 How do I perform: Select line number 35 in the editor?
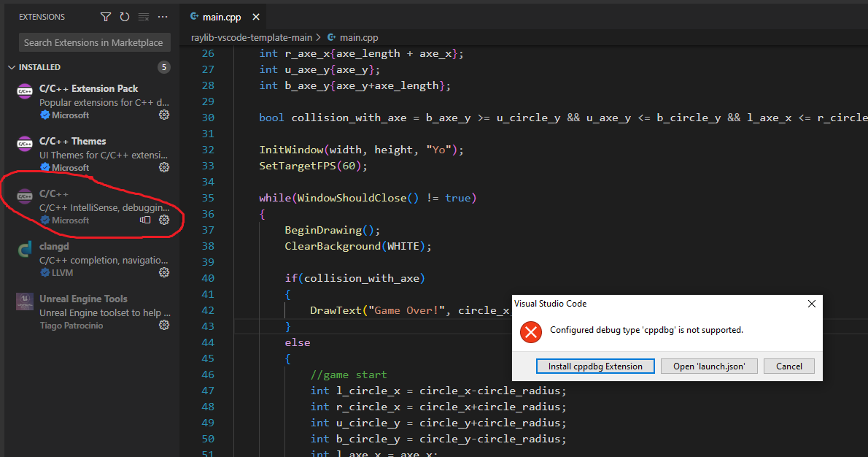coord(209,197)
